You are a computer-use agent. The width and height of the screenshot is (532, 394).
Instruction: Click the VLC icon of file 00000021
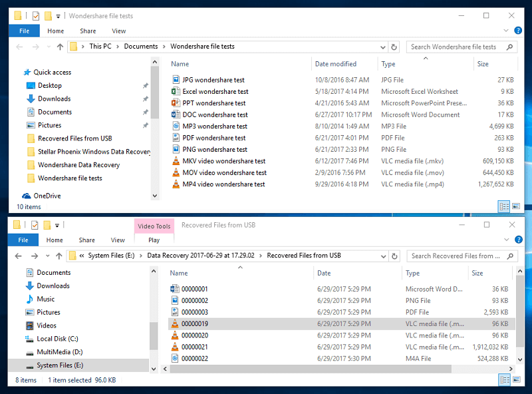[175, 347]
